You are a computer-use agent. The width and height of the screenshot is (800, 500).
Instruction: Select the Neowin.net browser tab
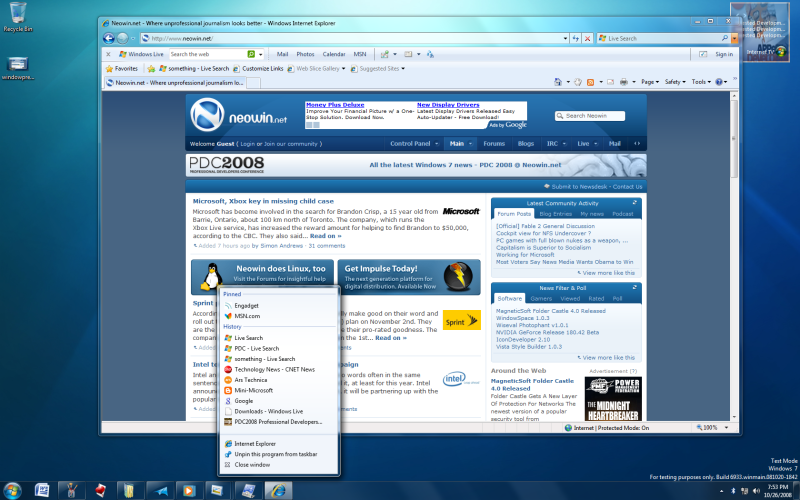coord(176,82)
